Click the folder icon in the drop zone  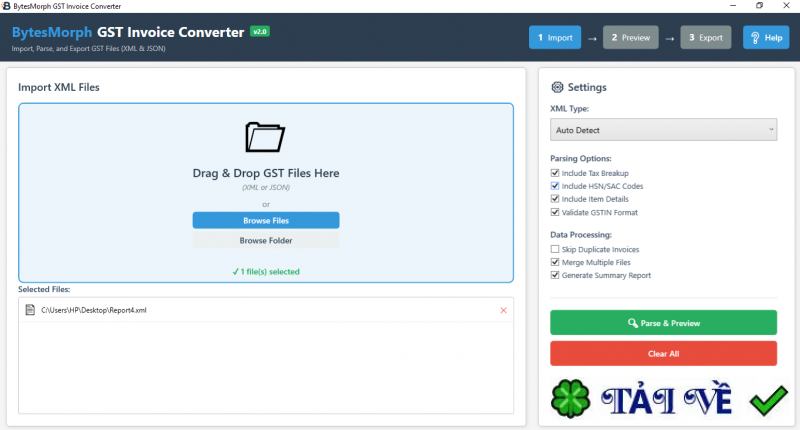click(265, 137)
